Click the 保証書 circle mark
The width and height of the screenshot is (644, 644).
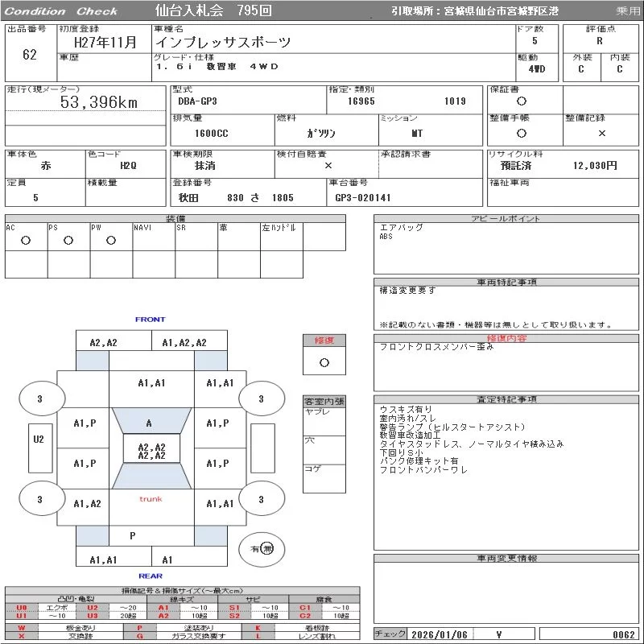(522, 101)
